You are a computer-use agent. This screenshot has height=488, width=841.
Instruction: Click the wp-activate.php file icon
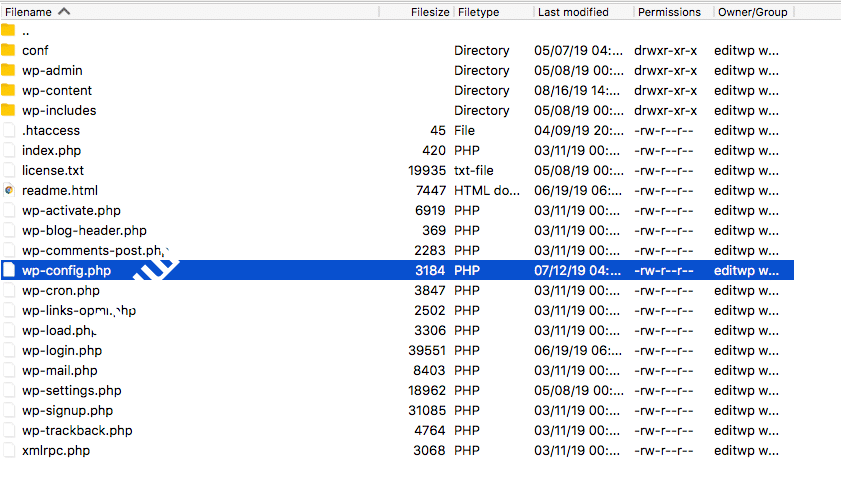pos(9,211)
